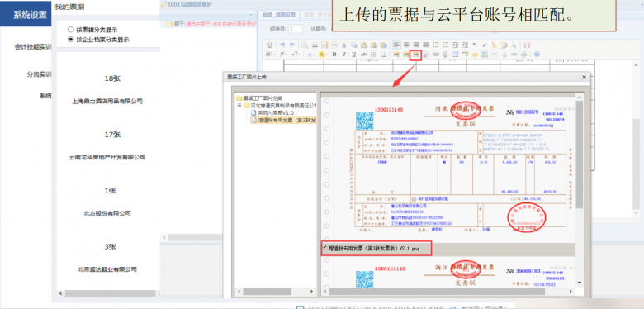Open the font color A dropdown

(311, 55)
